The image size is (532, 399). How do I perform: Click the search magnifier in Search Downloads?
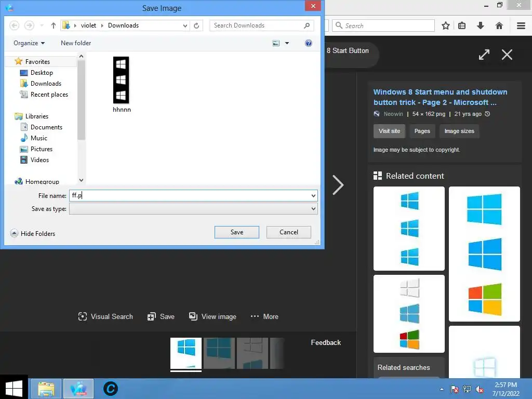point(307,25)
